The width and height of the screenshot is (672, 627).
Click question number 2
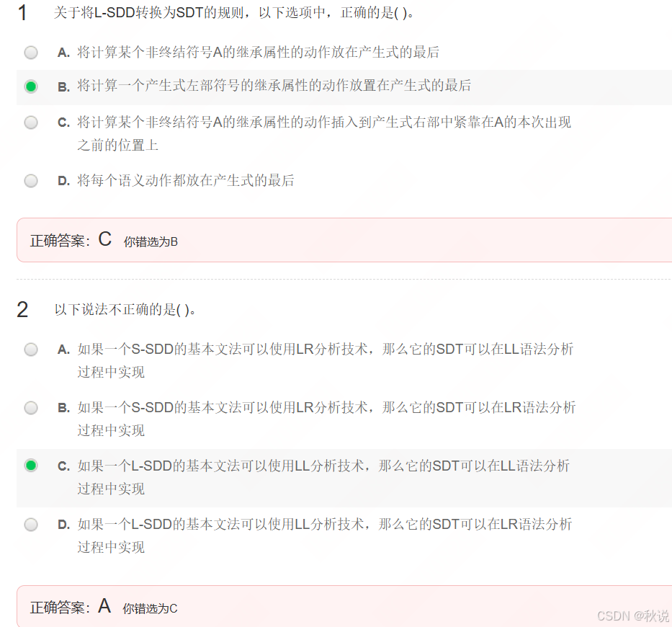coord(22,310)
